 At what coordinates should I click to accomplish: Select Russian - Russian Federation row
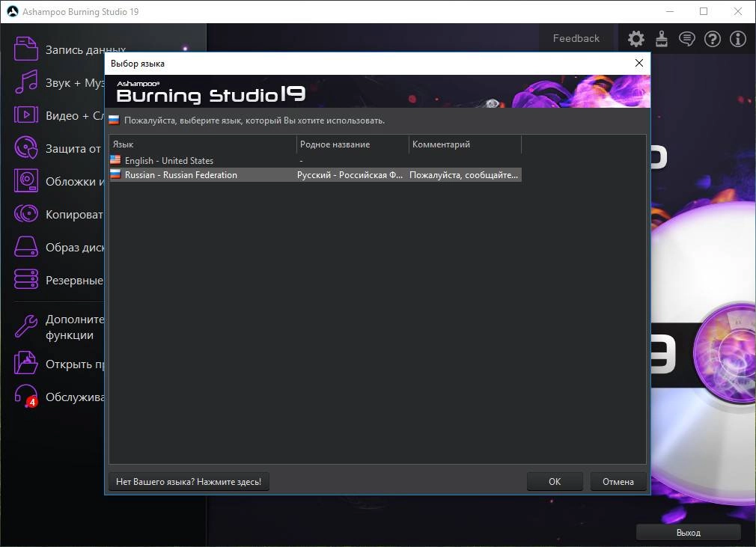click(x=315, y=174)
